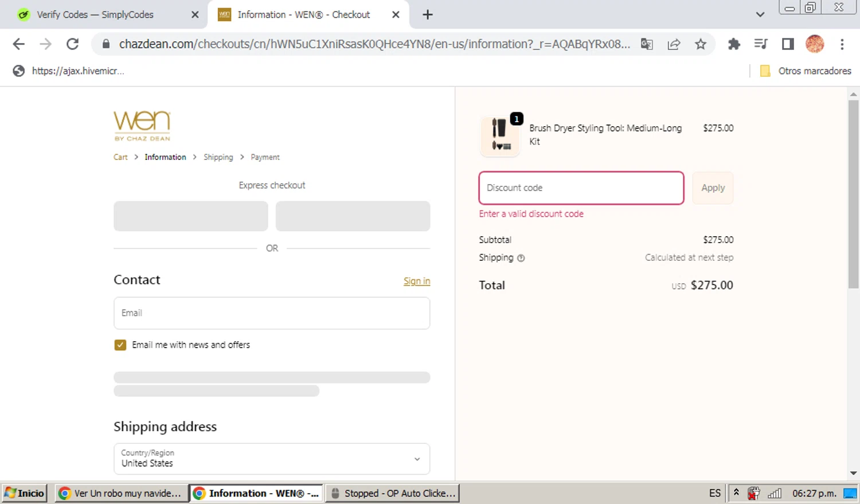Click the page vertical scrollbar thumb
860x504 pixels.
tap(853, 194)
